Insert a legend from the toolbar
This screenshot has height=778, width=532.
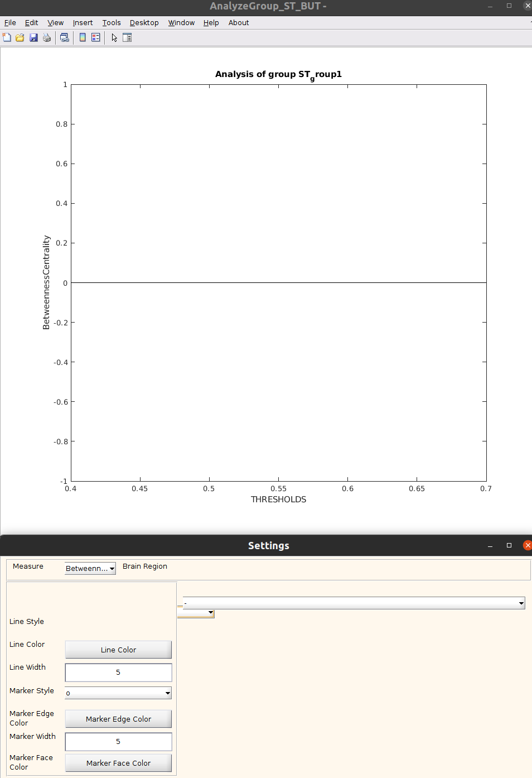[96, 37]
